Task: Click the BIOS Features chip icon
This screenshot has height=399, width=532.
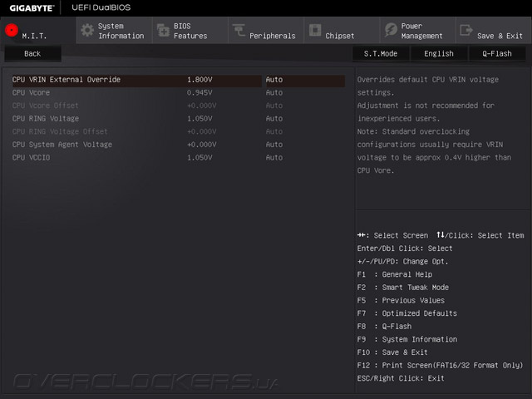Action: click(163, 30)
